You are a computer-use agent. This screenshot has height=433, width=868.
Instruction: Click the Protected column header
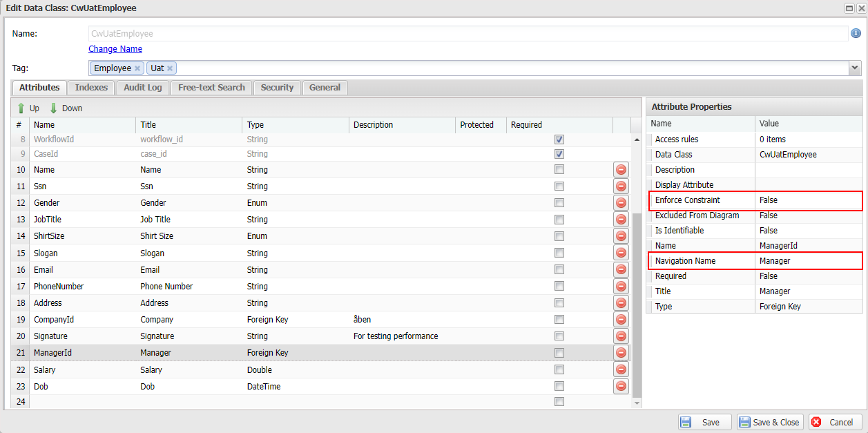click(481, 125)
